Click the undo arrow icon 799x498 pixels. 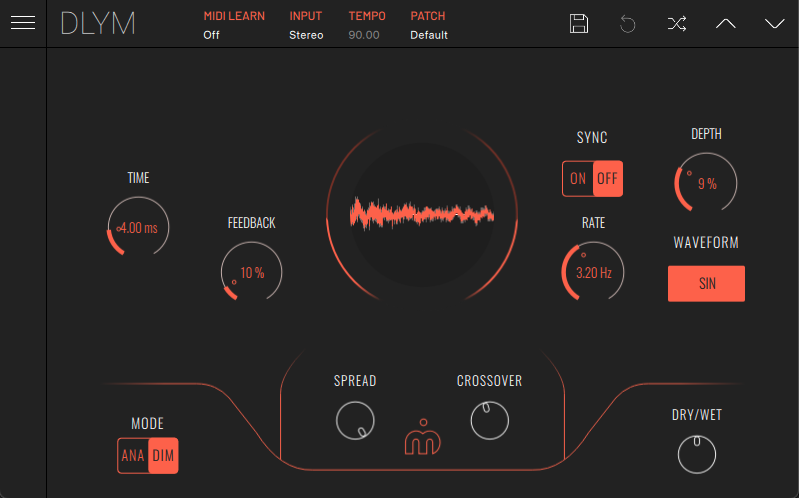628,24
